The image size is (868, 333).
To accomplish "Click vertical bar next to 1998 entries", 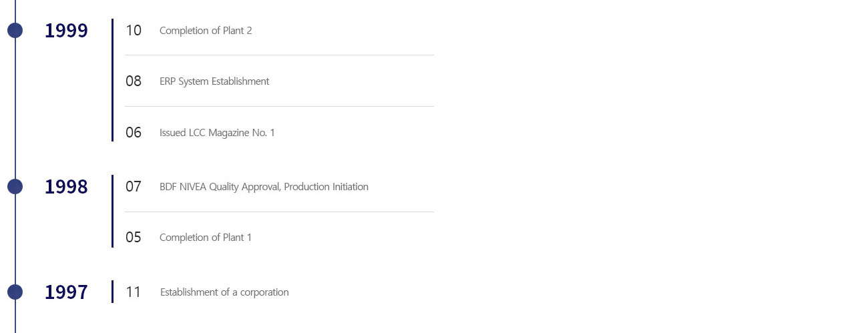I will (113, 211).
